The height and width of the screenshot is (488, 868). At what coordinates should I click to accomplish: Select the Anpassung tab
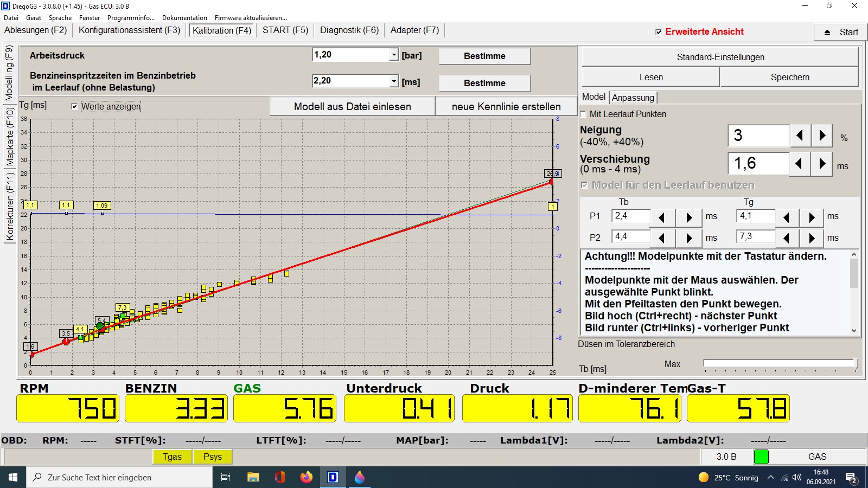pos(633,98)
